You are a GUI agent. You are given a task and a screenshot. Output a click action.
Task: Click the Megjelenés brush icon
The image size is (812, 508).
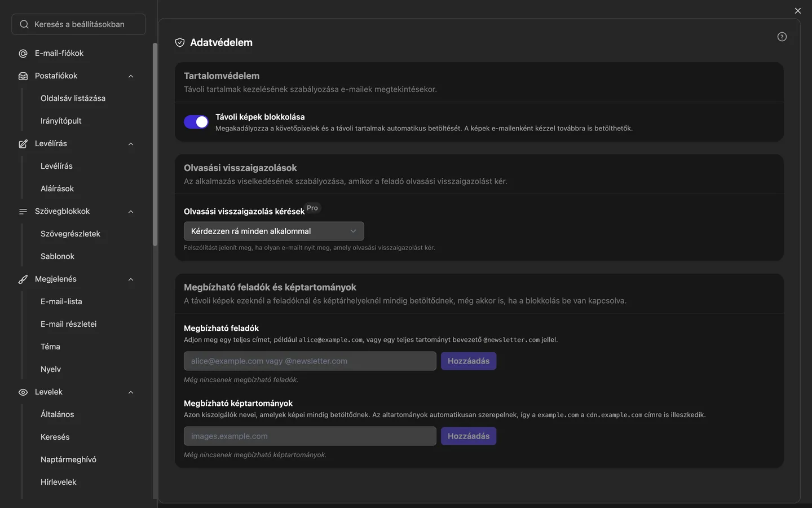(x=23, y=279)
